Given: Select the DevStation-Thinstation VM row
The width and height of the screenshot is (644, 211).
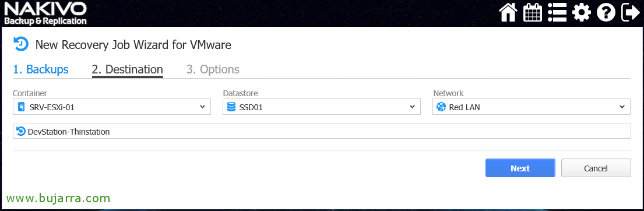Looking at the screenshot, I should click(322, 131).
